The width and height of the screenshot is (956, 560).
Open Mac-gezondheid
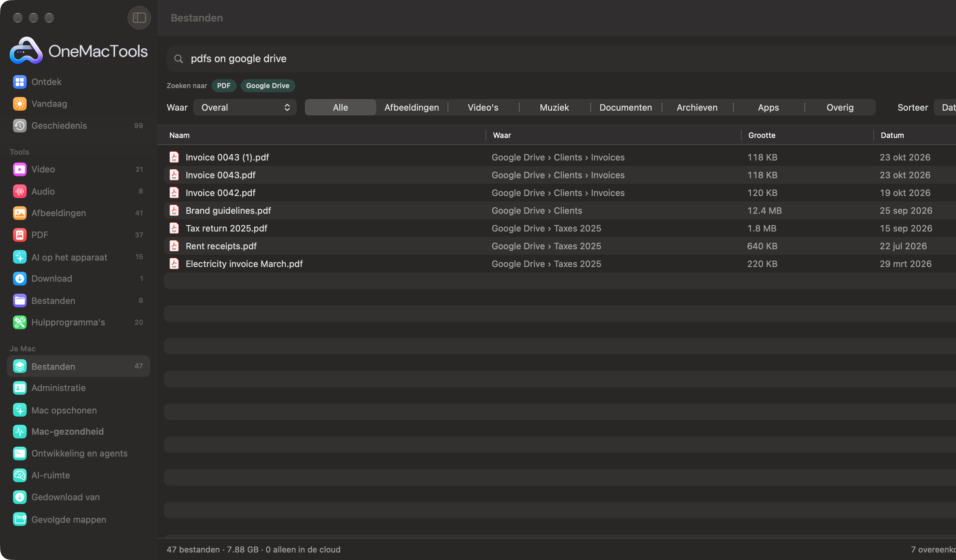click(x=78, y=431)
